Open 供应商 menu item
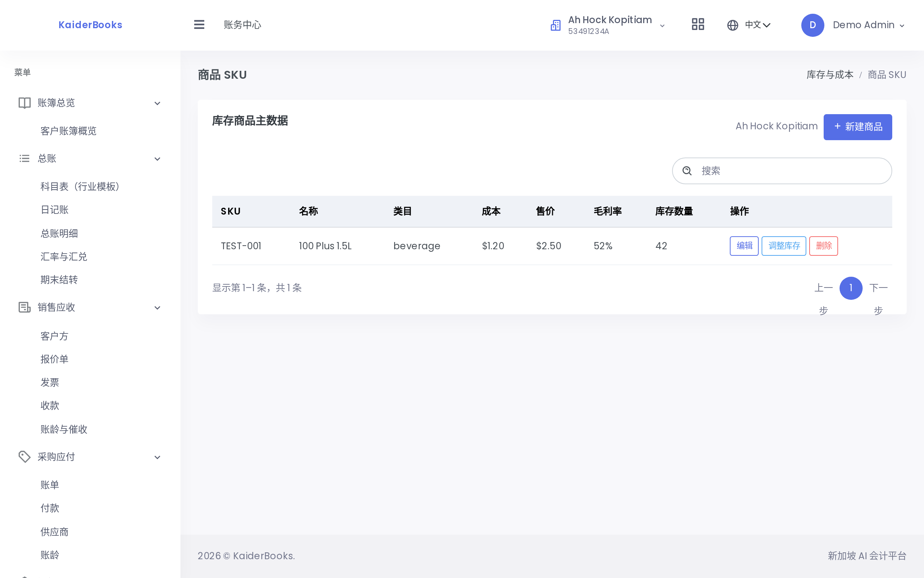Viewport: 924px width, 578px height. pos(55,532)
